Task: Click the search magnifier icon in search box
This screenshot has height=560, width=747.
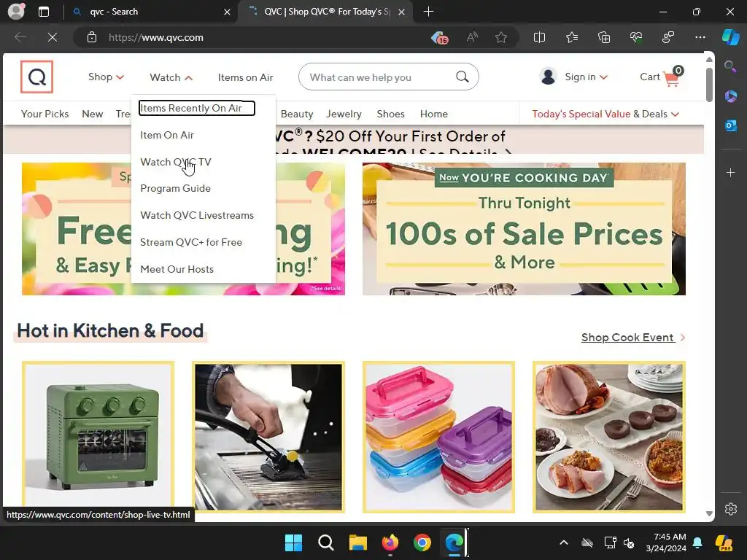Action: pos(462,77)
